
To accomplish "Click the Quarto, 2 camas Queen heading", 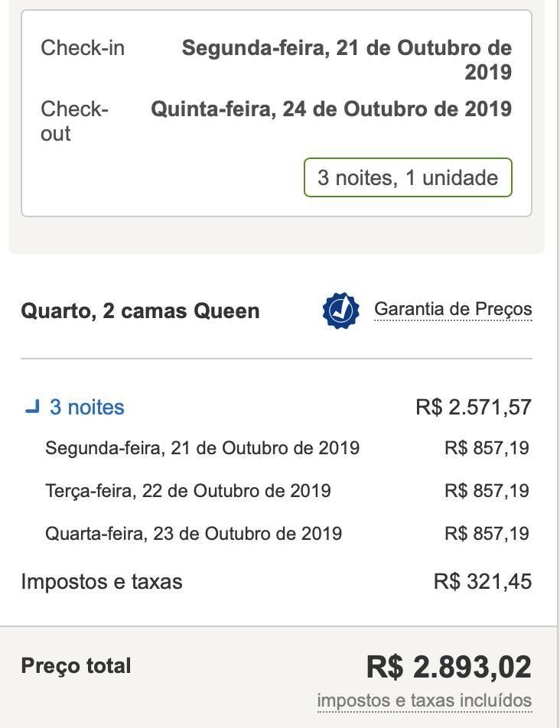I will pos(140,311).
